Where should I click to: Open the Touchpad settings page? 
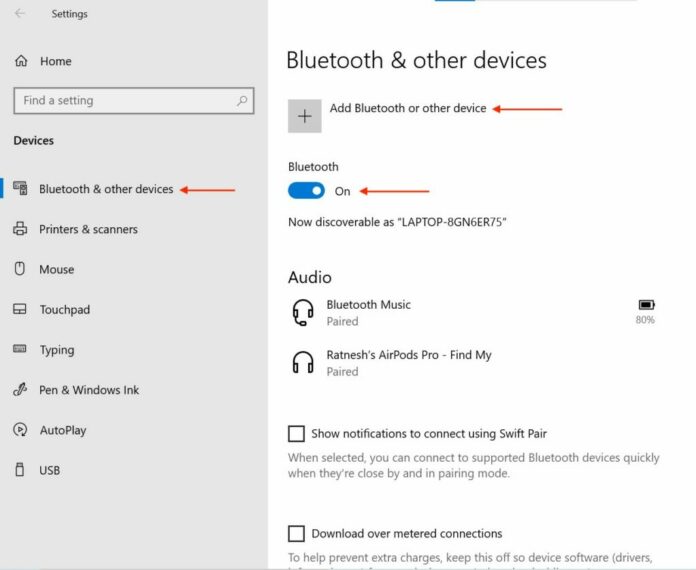[64, 310]
